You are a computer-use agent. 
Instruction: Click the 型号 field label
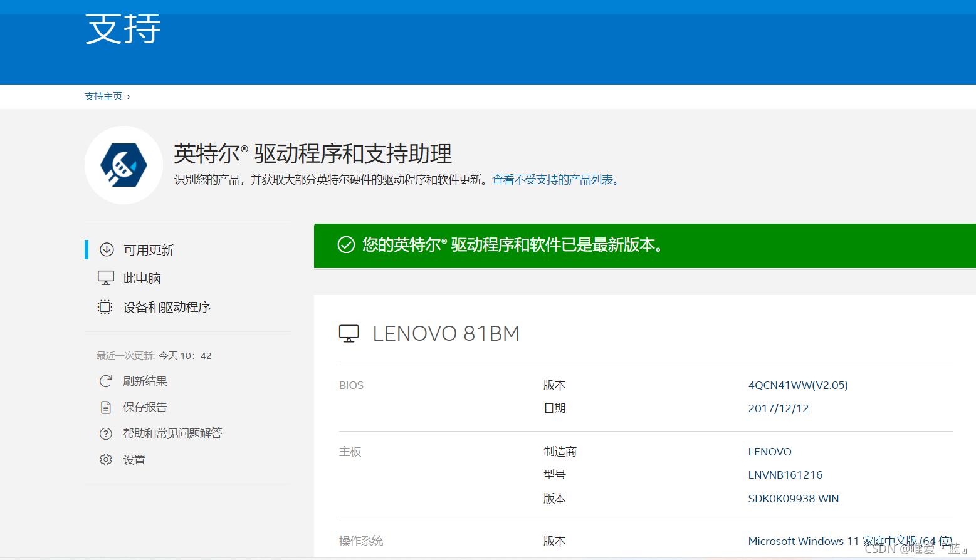[x=555, y=475]
